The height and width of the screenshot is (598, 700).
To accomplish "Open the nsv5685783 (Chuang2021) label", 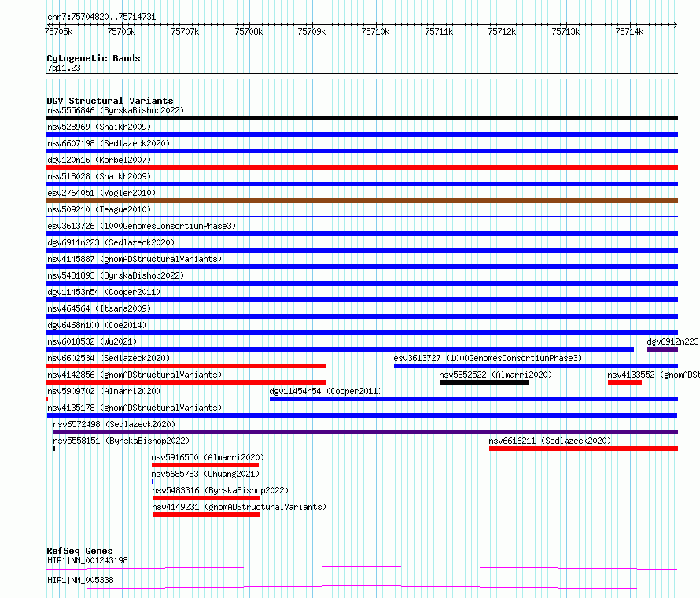I will tap(205, 474).
